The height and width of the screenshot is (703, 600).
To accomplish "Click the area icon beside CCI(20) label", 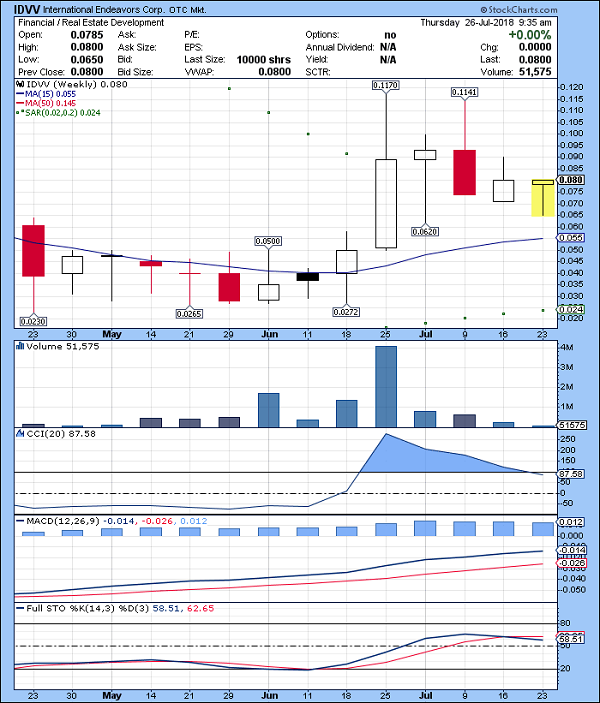I will (20, 434).
